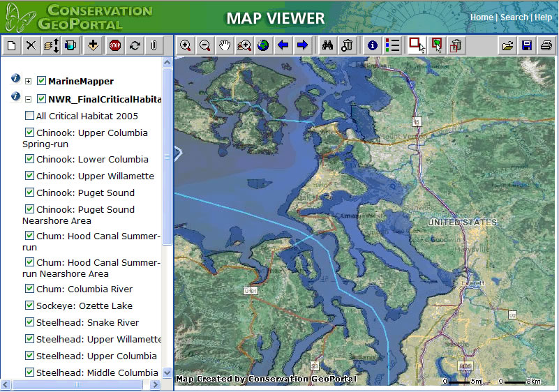This screenshot has height=392, width=559.
Task: Toggle the NWR_FinalCriticalHabitat layer checkbox
Action: click(41, 99)
